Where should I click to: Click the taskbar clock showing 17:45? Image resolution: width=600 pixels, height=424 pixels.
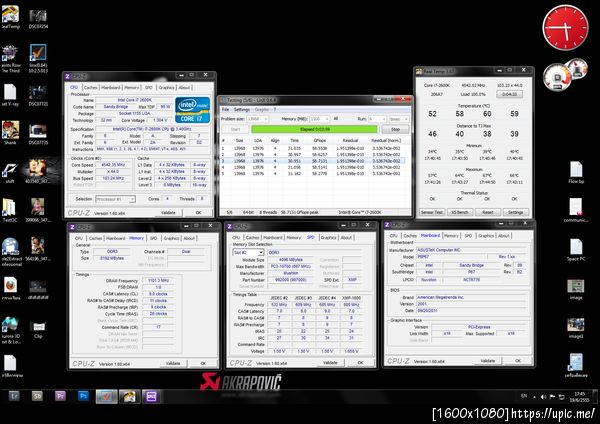[580, 396]
